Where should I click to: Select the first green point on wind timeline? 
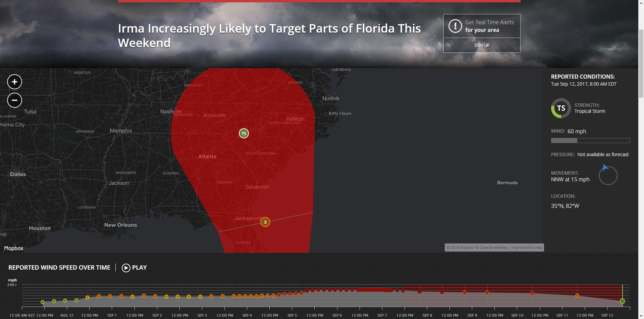click(x=43, y=302)
